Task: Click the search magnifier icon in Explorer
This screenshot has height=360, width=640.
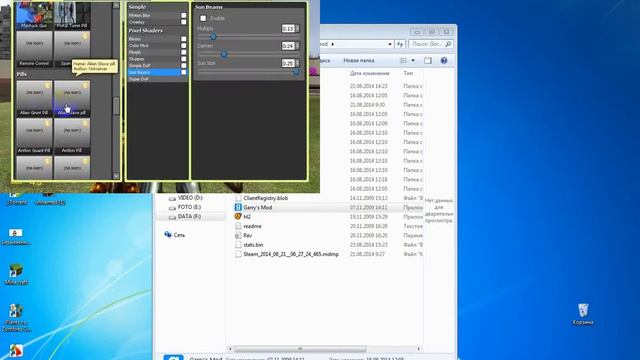Action: [448, 44]
